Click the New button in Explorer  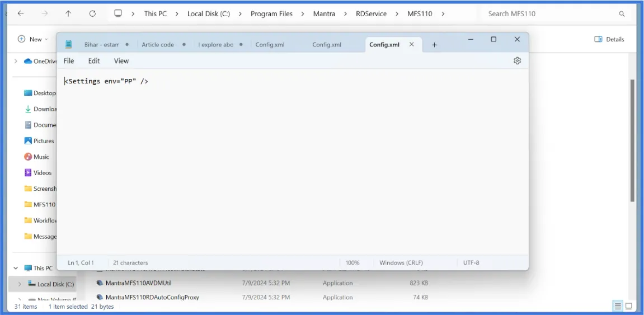(33, 39)
